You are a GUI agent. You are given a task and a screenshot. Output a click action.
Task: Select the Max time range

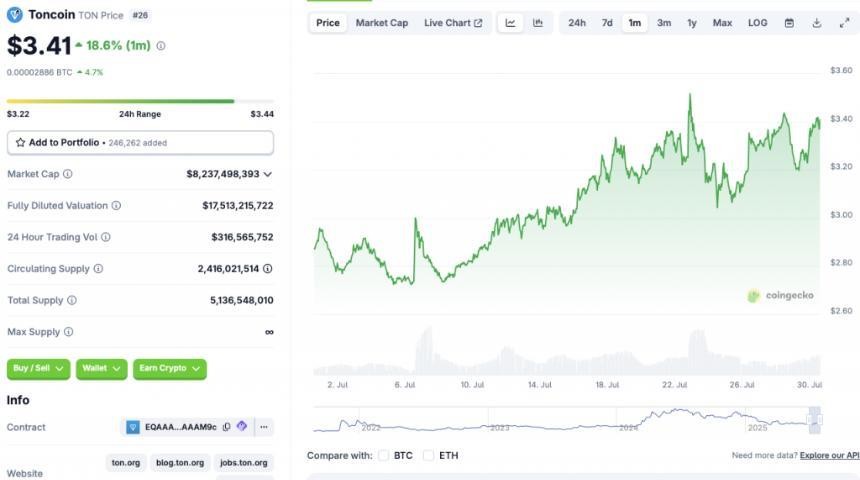(x=722, y=23)
